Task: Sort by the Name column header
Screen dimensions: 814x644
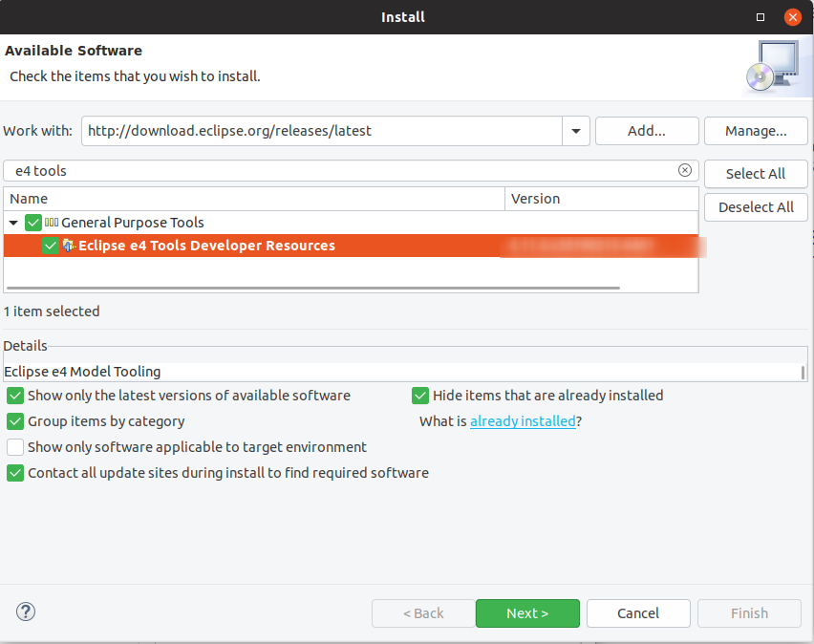Action: pos(254,199)
